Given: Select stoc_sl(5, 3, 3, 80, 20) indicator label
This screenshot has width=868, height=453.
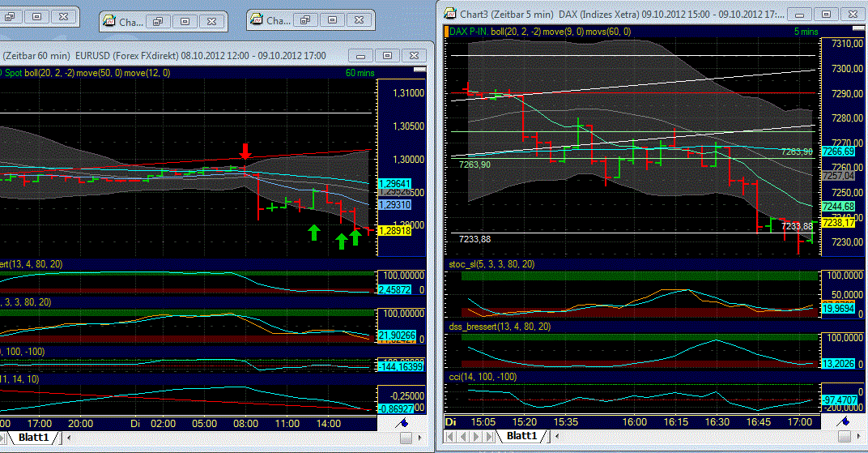Looking at the screenshot, I should click(x=491, y=264).
